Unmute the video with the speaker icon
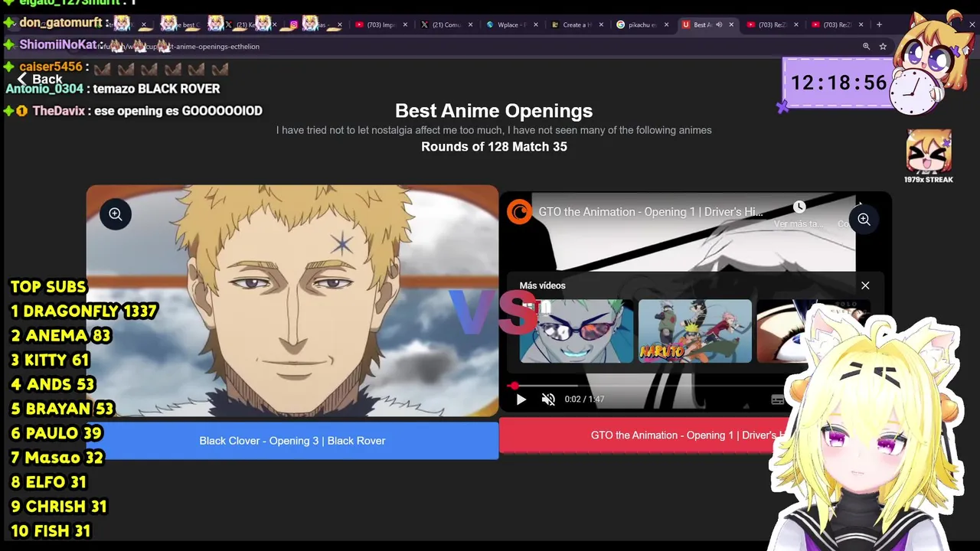Viewport: 980px width, 551px height. (x=548, y=399)
